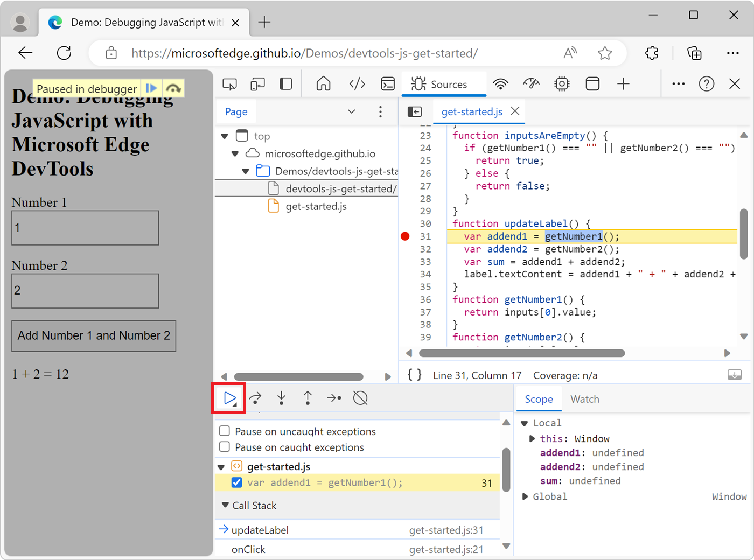Click the Step out of current function icon
This screenshot has height=560, width=754.
click(x=307, y=398)
